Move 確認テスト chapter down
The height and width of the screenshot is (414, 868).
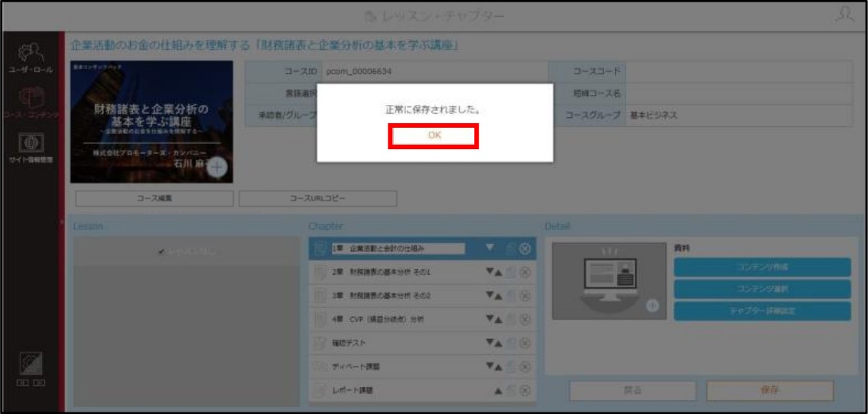coord(489,343)
